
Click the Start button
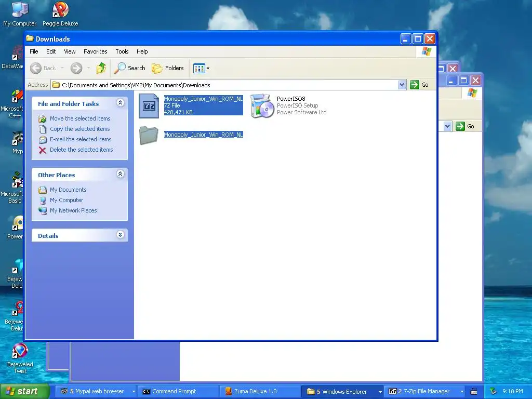24,392
